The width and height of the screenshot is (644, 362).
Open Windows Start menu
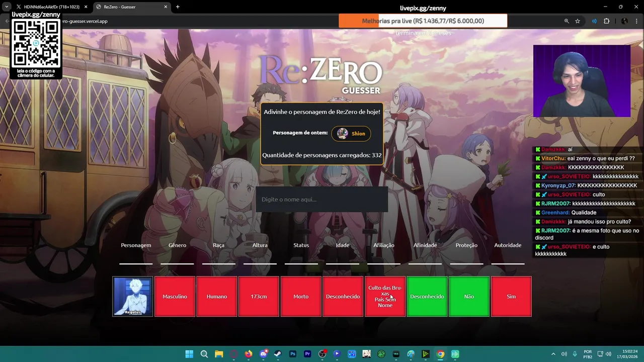pos(189,354)
